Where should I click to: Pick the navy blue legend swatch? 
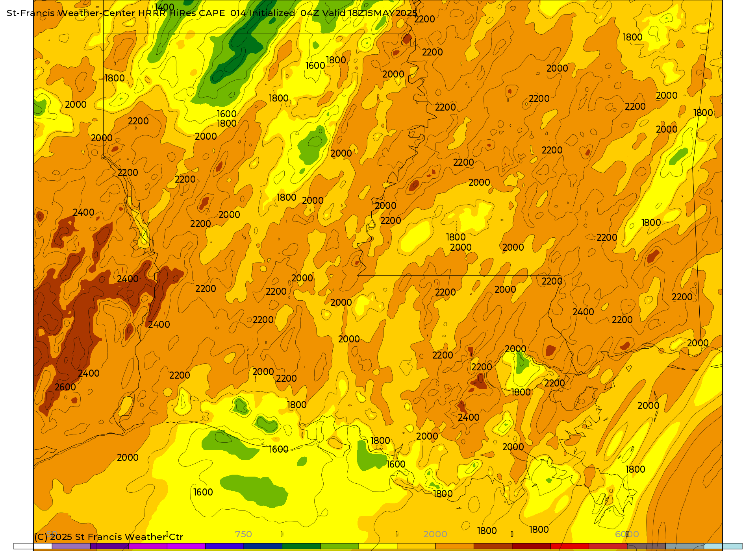coord(263,546)
